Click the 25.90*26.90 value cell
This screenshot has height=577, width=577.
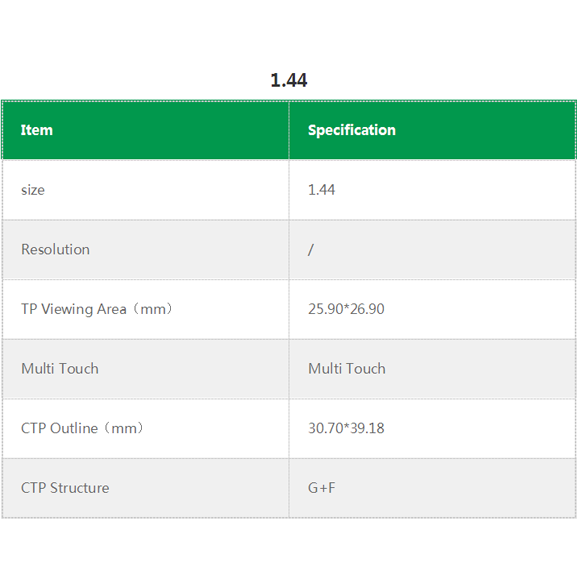pos(346,309)
